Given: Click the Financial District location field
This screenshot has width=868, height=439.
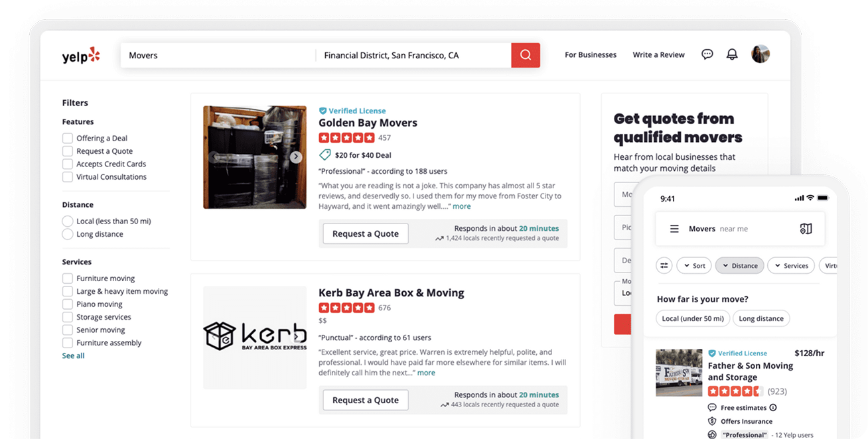Looking at the screenshot, I should 413,56.
